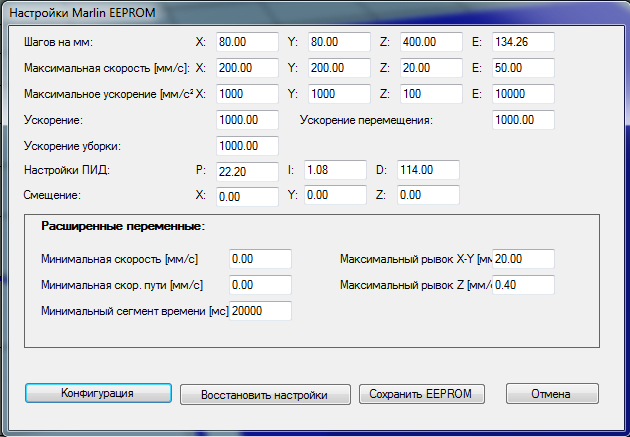Click the Ускорение перемещения input field
This screenshot has height=437, width=630.
[523, 120]
